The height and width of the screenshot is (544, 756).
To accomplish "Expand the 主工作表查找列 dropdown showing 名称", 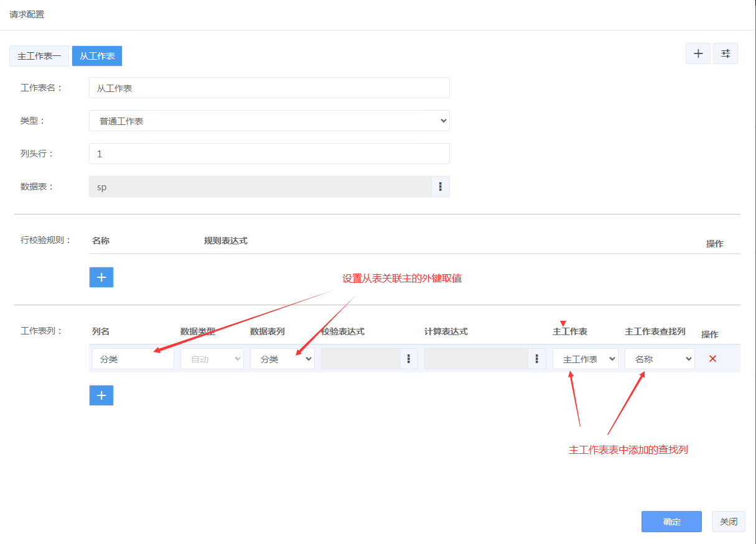I will pos(659,359).
